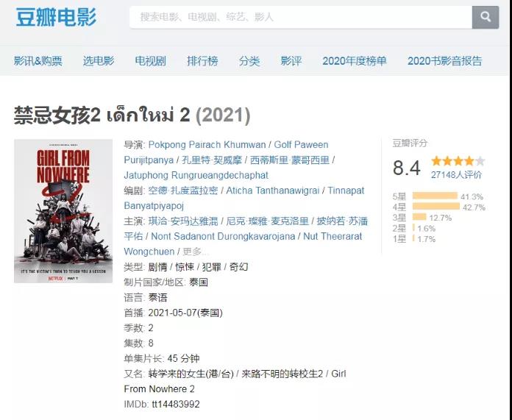Open the 影讯&购票 menu
Image resolution: width=512 pixels, height=420 pixels.
[x=38, y=61]
